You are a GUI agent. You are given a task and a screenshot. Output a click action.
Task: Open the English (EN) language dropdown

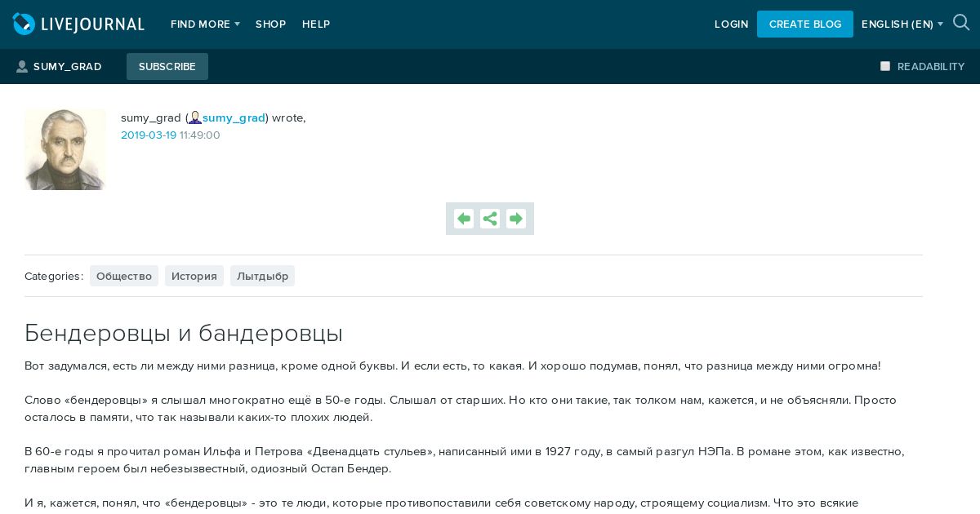pyautogui.click(x=902, y=24)
